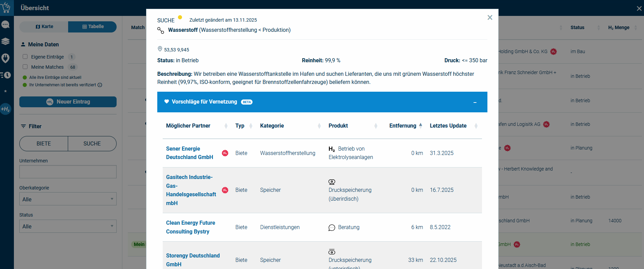Collapse the Vorschläge für Vernetzung section
The height and width of the screenshot is (269, 644).
click(x=475, y=102)
